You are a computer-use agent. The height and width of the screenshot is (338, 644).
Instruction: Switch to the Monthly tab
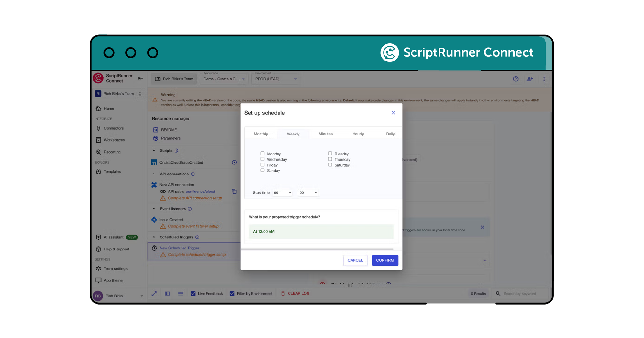click(x=260, y=134)
